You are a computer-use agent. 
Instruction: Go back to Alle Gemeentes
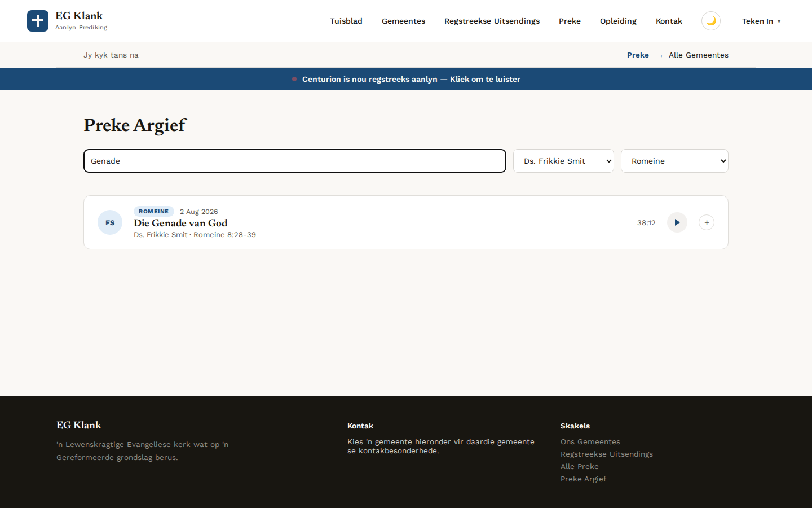click(694, 55)
